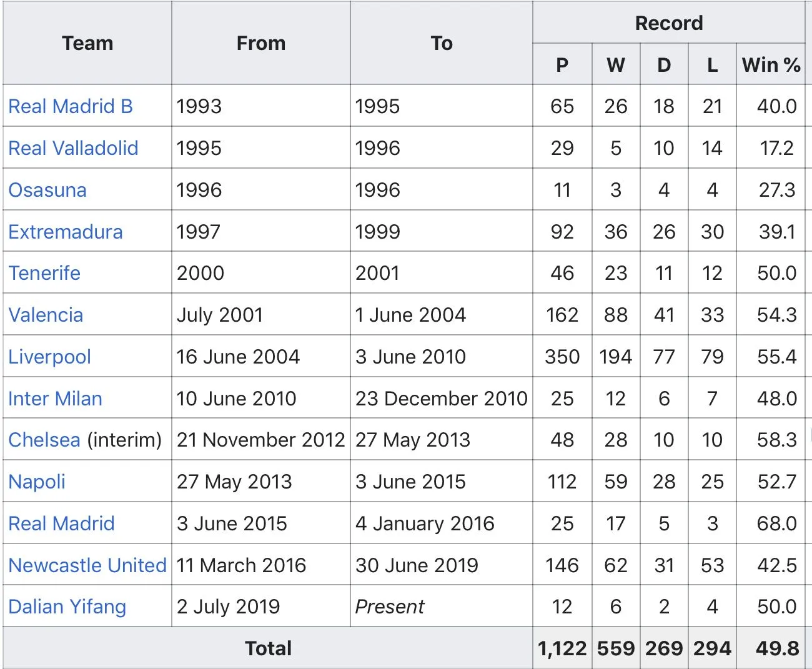Follow the Extremadura link
Viewport: 812px width, 669px height.
tap(66, 232)
